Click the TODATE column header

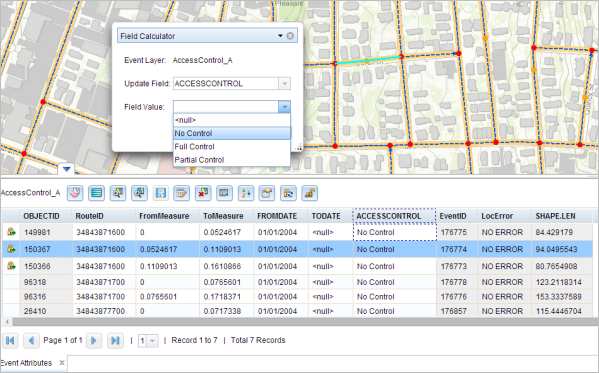point(326,216)
